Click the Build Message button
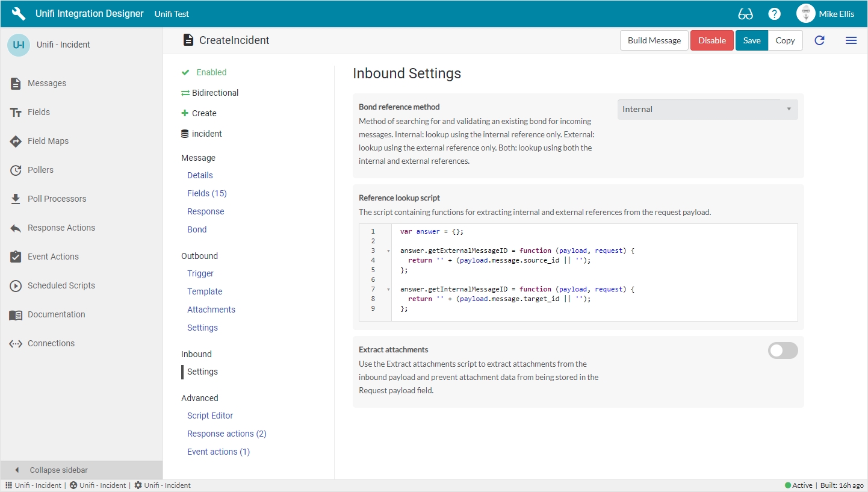868x492 pixels. pyautogui.click(x=654, y=40)
